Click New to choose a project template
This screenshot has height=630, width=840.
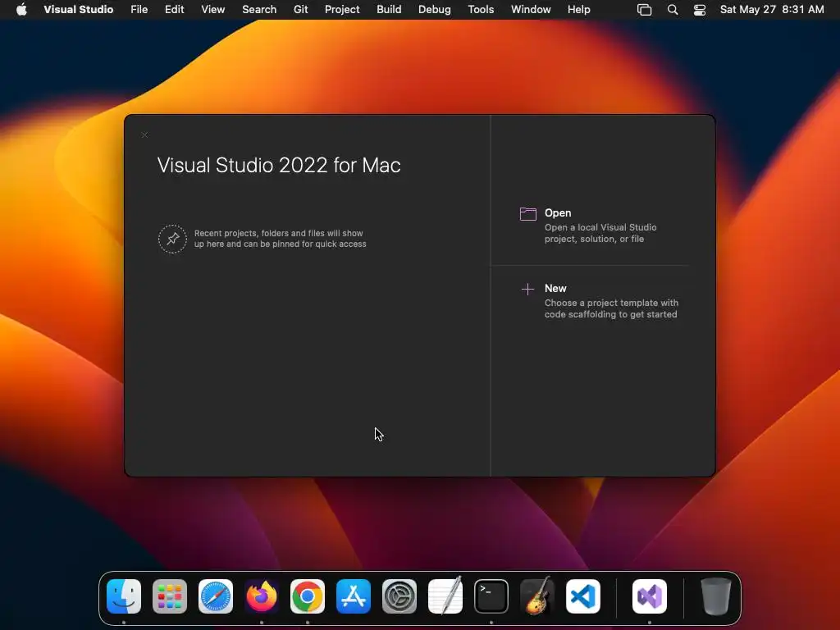pyautogui.click(x=555, y=288)
